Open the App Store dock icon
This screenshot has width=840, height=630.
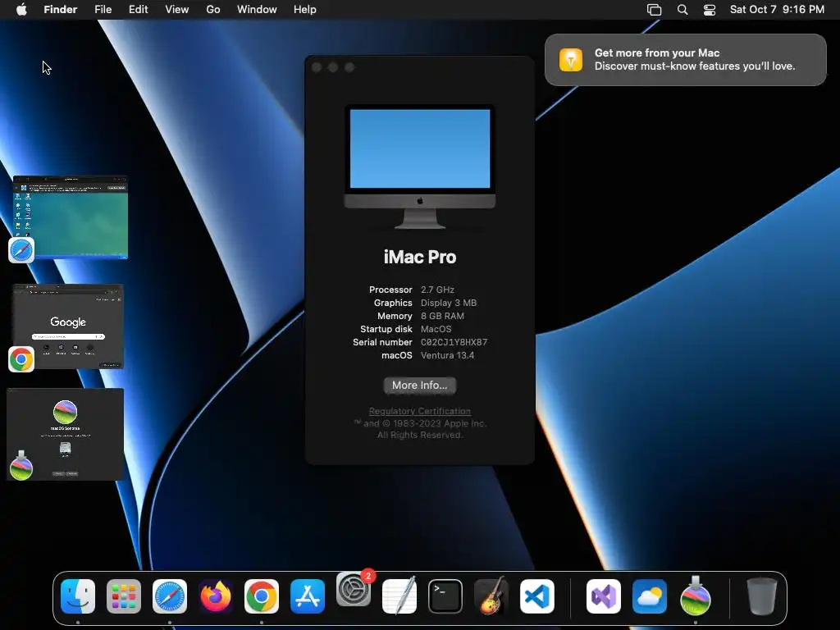pyautogui.click(x=308, y=596)
